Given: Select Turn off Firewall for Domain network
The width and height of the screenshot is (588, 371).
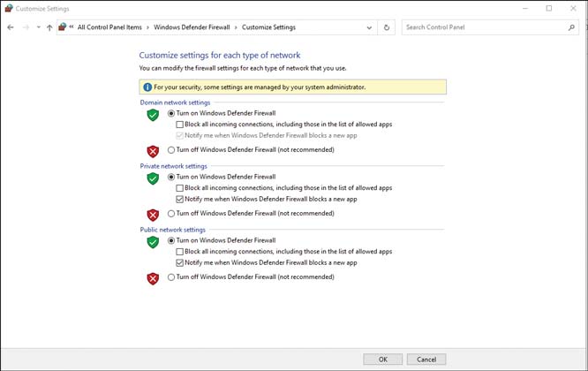Looking at the screenshot, I should (171, 150).
